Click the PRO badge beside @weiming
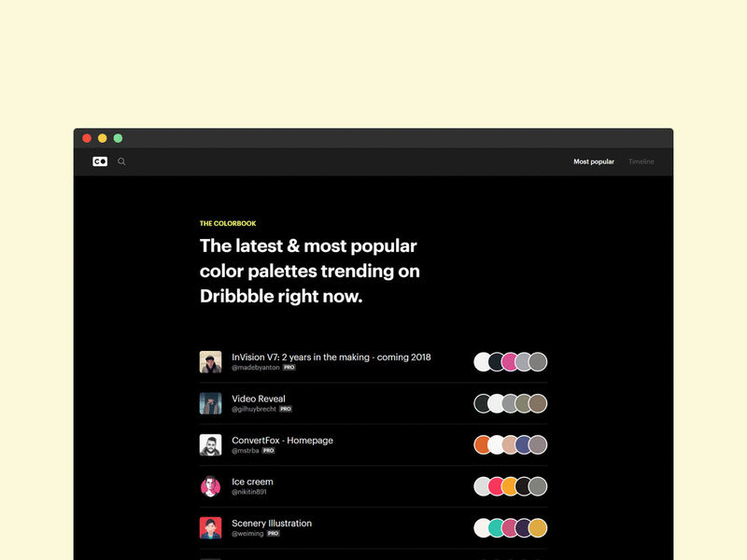The image size is (747, 560). click(x=274, y=534)
